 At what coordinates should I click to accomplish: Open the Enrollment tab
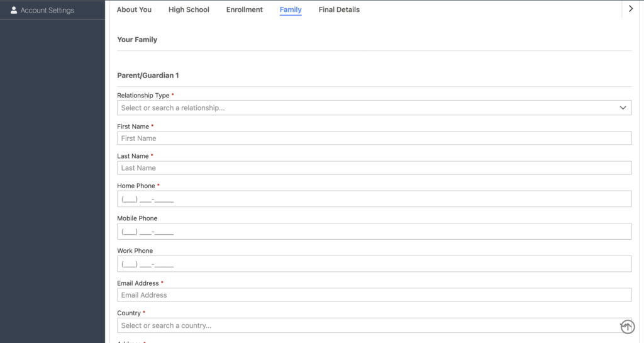click(x=245, y=10)
